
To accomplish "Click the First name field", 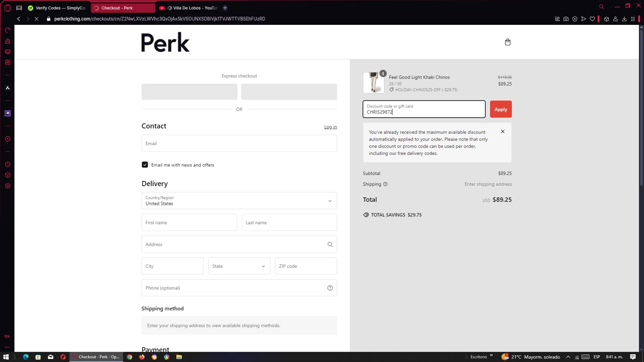I will point(189,223).
